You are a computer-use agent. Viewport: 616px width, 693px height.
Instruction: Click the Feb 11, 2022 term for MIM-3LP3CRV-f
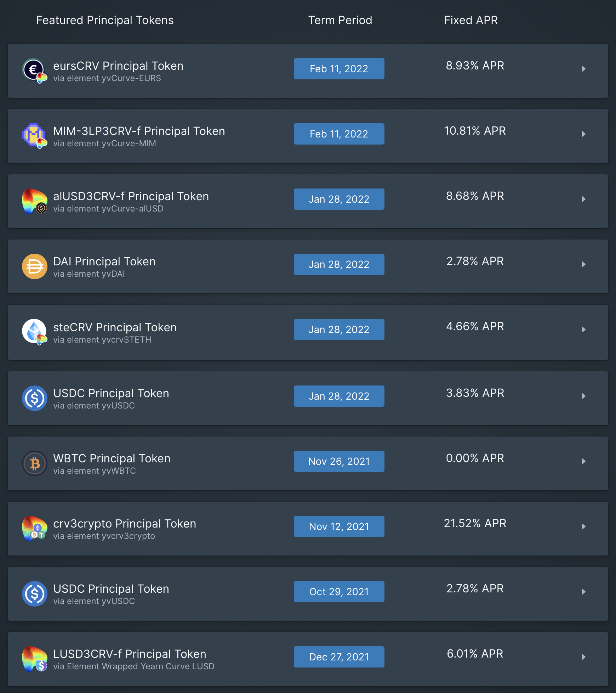coord(339,134)
